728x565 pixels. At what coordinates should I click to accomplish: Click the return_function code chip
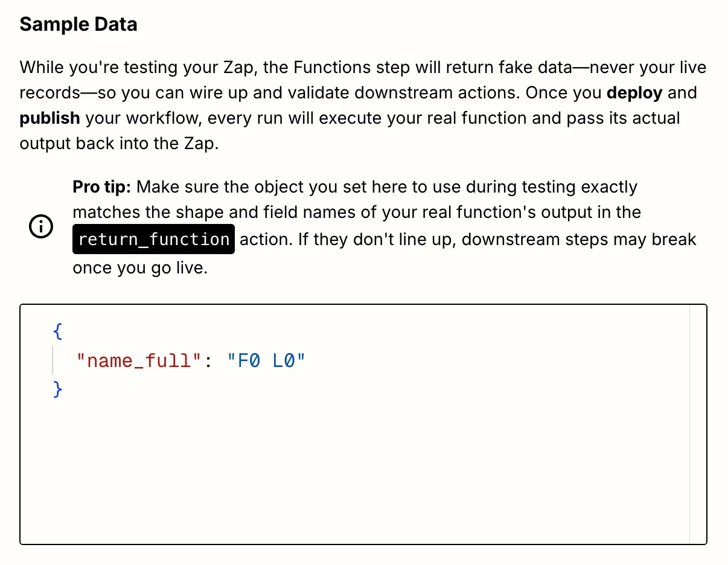click(x=153, y=240)
